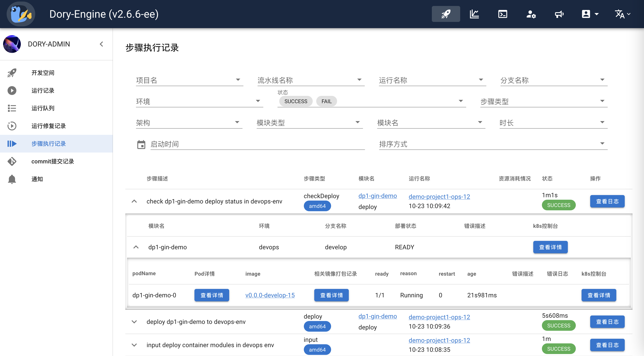Open the analytics chart icon in header
This screenshot has height=356, width=644.
474,14
